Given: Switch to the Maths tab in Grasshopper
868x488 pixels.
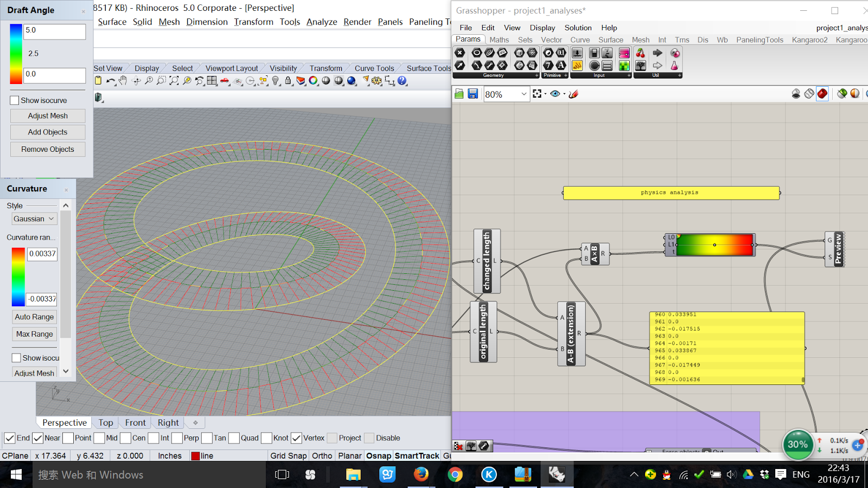Looking at the screenshot, I should click(x=499, y=40).
